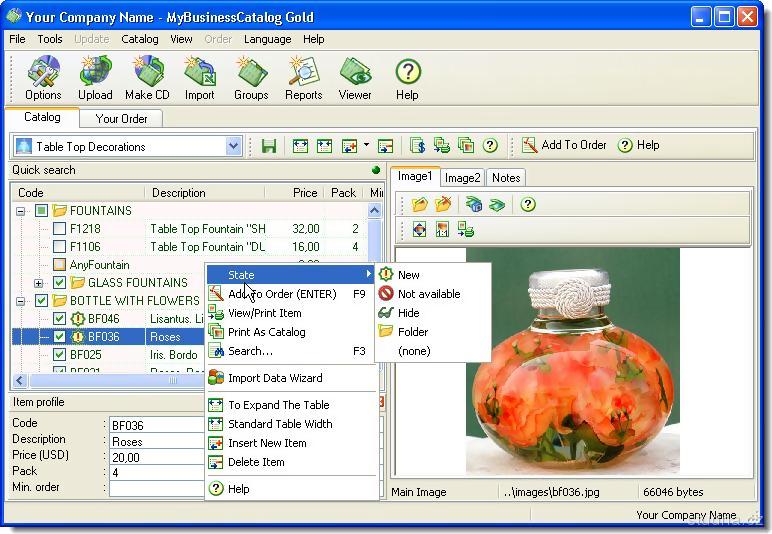772x534 pixels.
Task: Uncheck the BOTTLE WITH FLOWERS checkbox
Action: [41, 301]
